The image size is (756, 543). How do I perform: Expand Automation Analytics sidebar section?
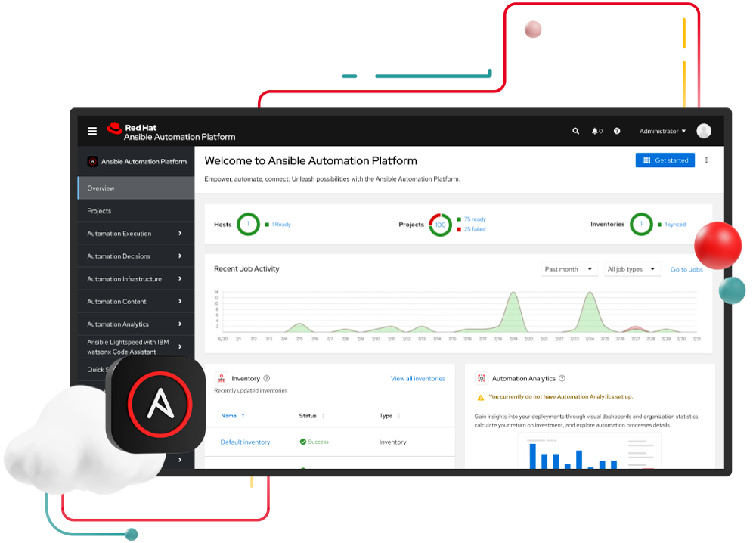pos(135,324)
